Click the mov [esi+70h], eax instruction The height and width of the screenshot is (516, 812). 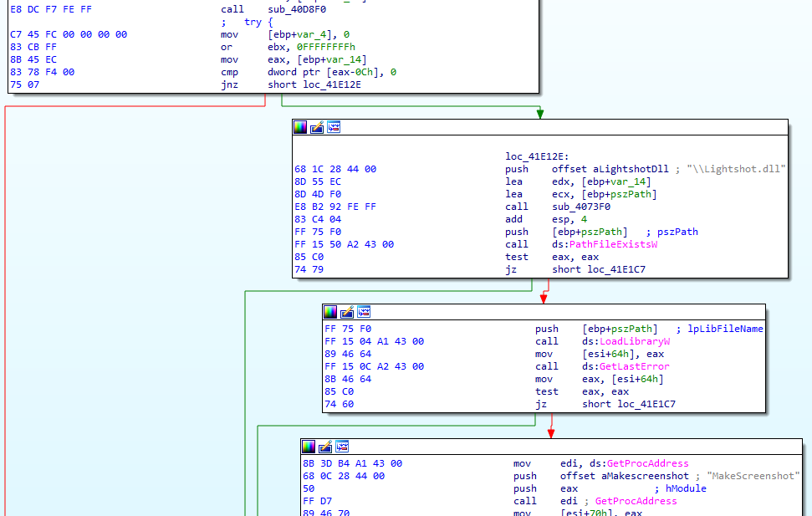(578, 513)
